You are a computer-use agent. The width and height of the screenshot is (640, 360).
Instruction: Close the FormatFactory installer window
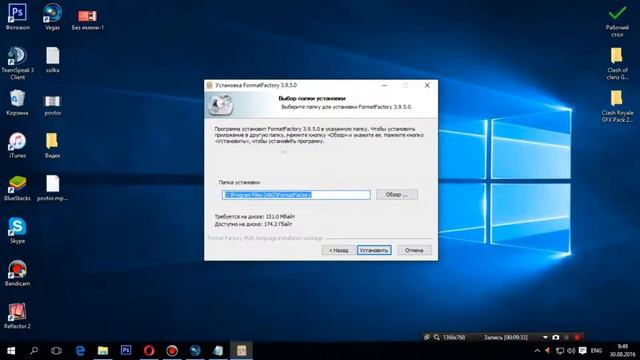427,85
